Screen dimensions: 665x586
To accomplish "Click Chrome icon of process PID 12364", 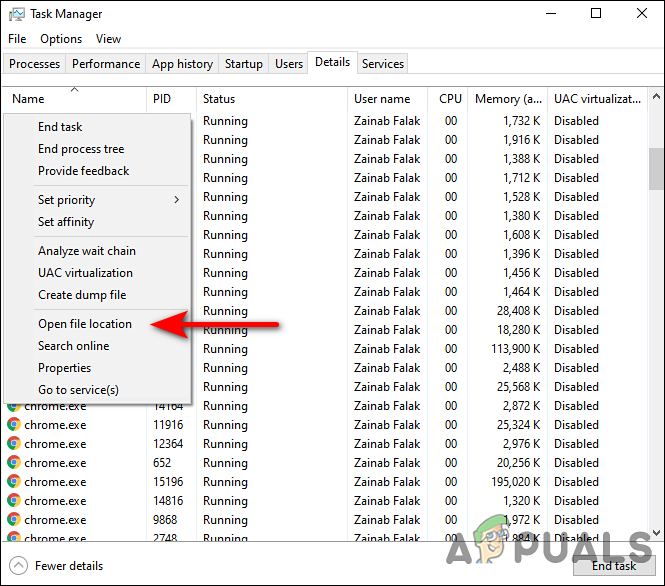I will (x=14, y=444).
